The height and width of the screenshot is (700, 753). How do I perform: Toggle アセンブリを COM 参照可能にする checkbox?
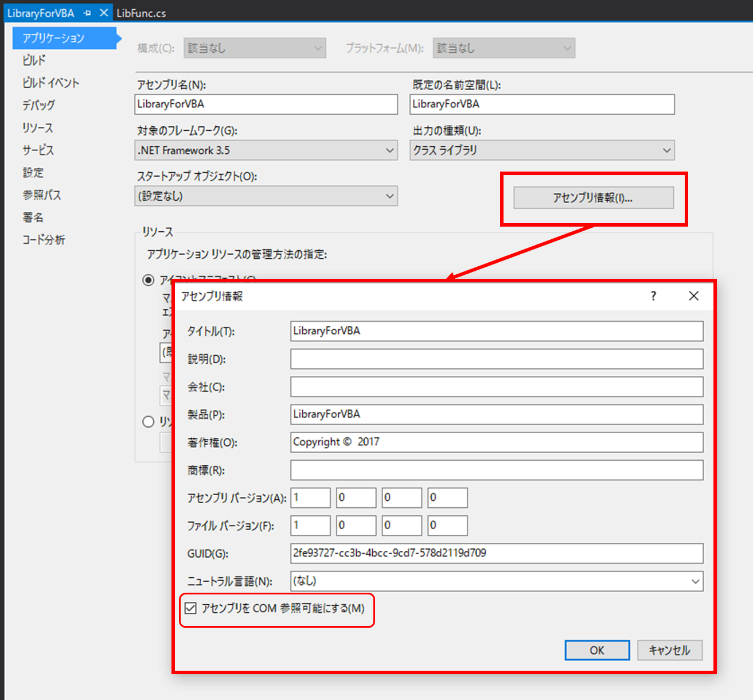(191, 608)
